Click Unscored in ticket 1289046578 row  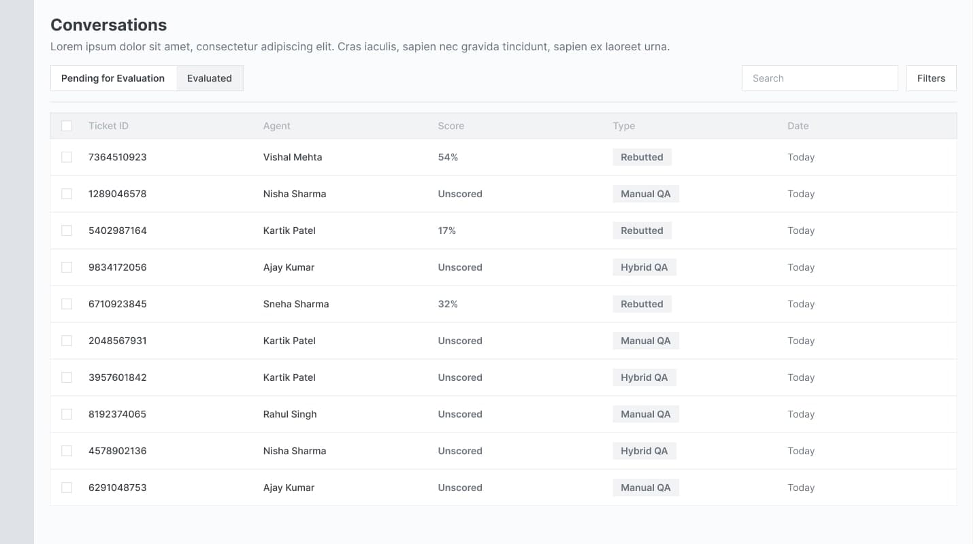point(460,194)
